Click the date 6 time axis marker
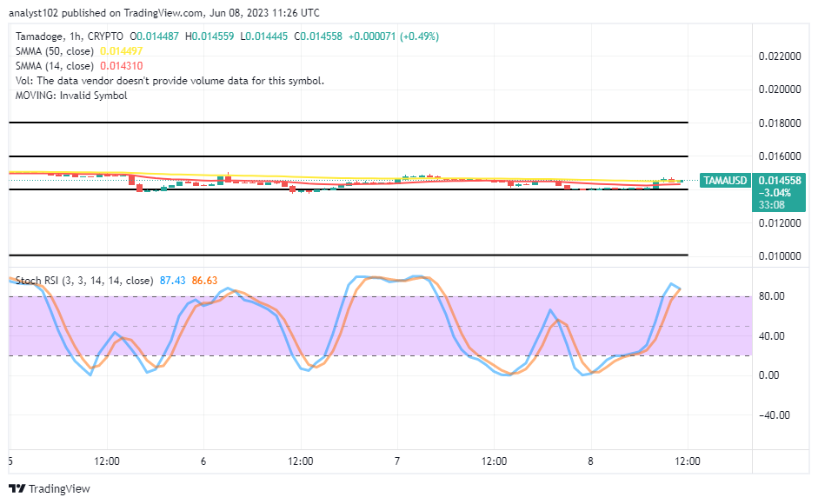 [x=203, y=461]
